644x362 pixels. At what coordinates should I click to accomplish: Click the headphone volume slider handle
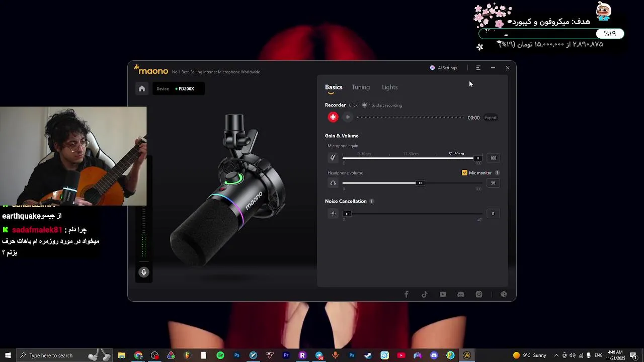(420, 183)
